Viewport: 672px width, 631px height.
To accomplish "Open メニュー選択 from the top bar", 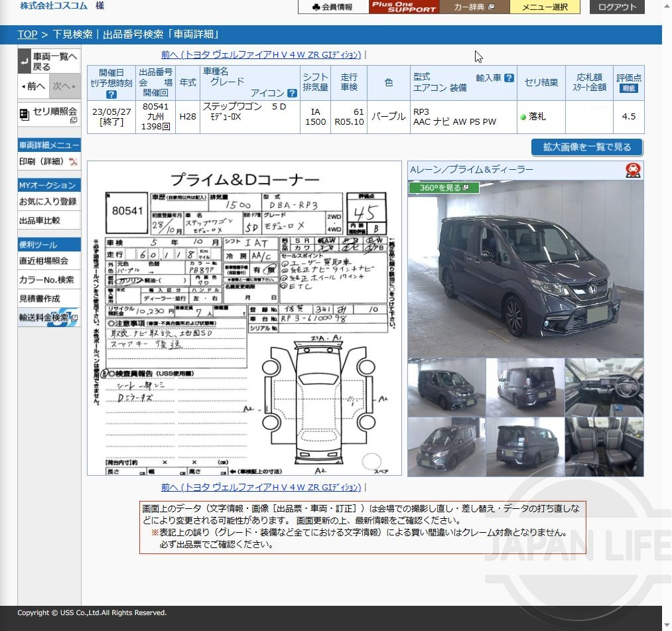I will [x=545, y=7].
